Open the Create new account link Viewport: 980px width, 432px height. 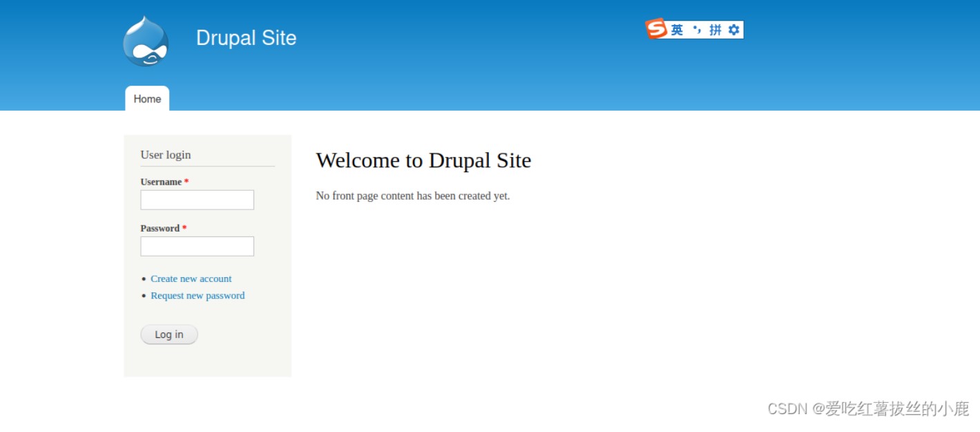pyautogui.click(x=191, y=279)
